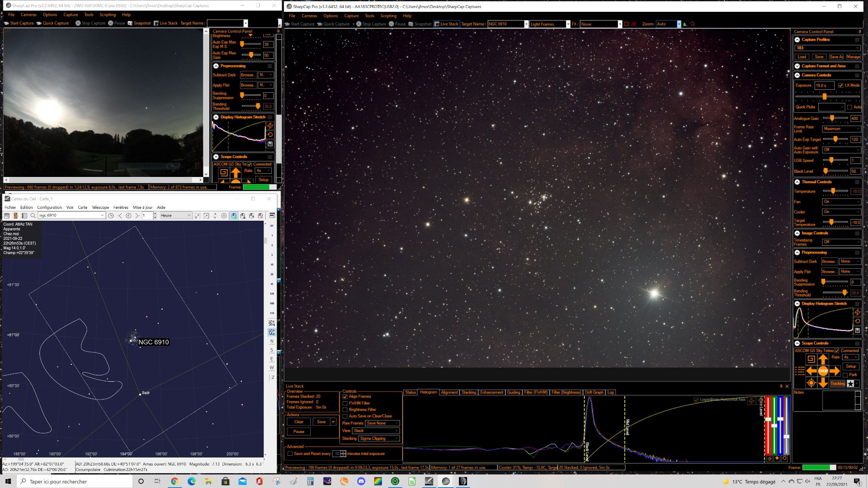The height and width of the screenshot is (488, 868).
Task: Open the calendar date tool in Cartes du Ciel
Action: [x=7, y=216]
